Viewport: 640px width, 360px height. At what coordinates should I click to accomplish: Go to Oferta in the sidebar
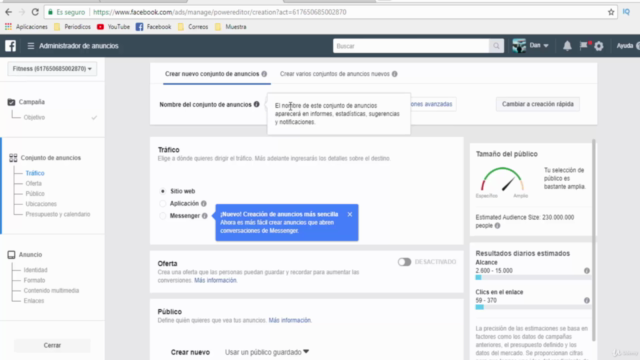pyautogui.click(x=33, y=183)
